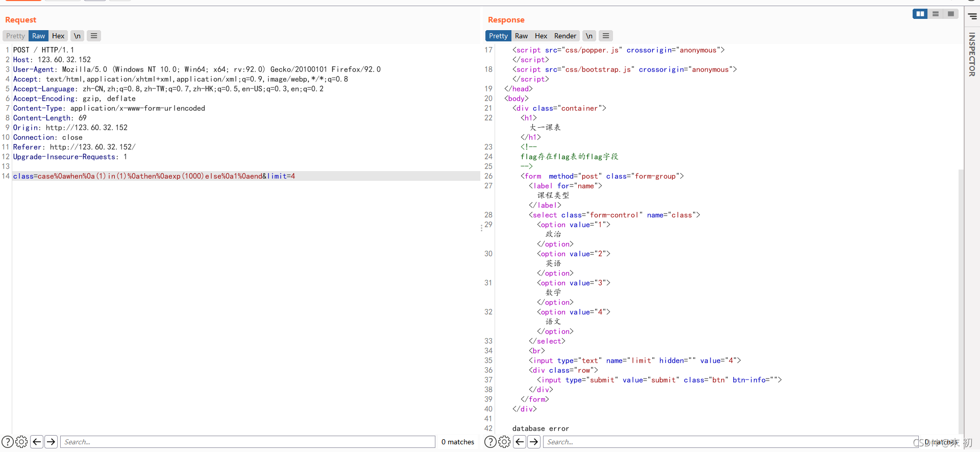This screenshot has height=452, width=980.
Task: Switch Request view to Pretty tab
Action: [15, 36]
